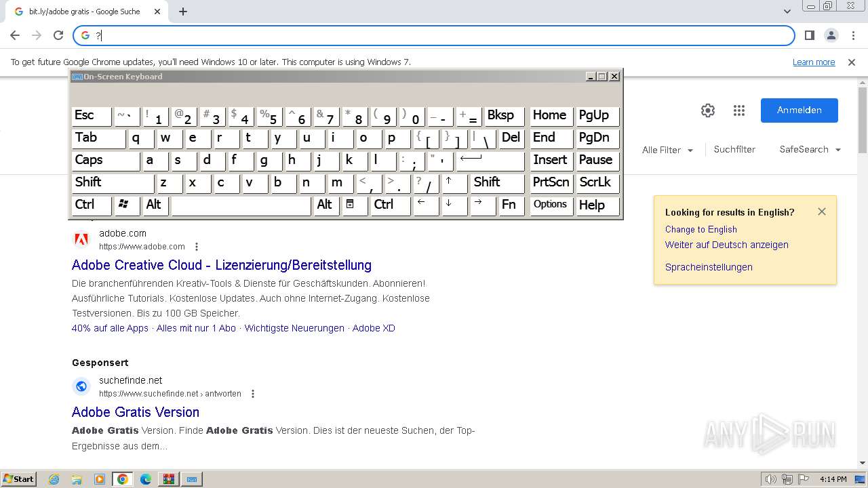Click the Anmelden sign-in button
Screen dimensions: 868x488
pos(800,110)
